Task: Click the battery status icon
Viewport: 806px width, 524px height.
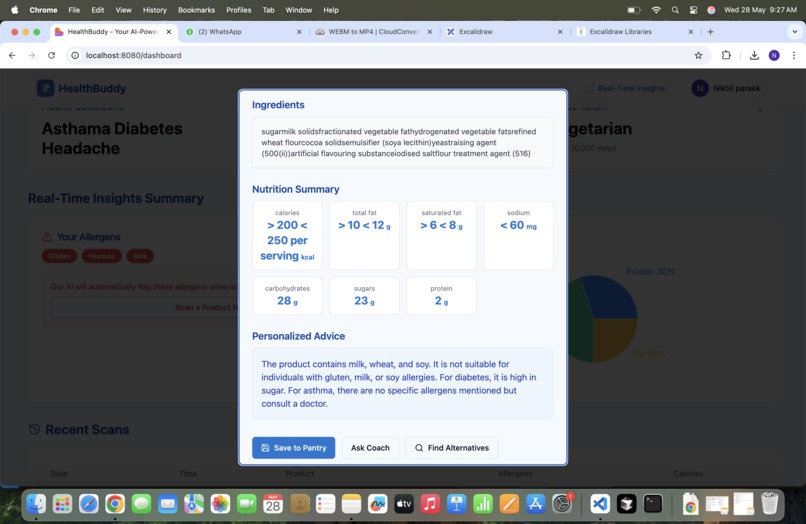Action: tap(634, 10)
